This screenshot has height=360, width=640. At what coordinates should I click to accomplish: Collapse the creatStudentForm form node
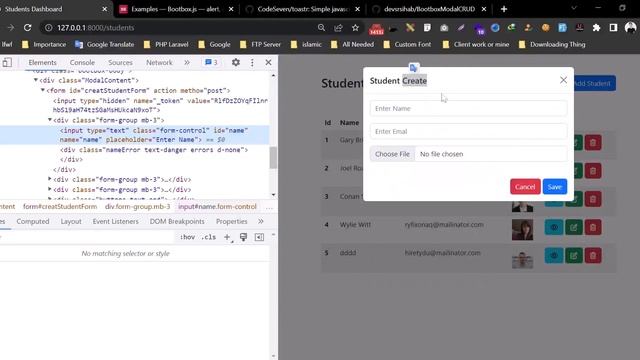43,90
